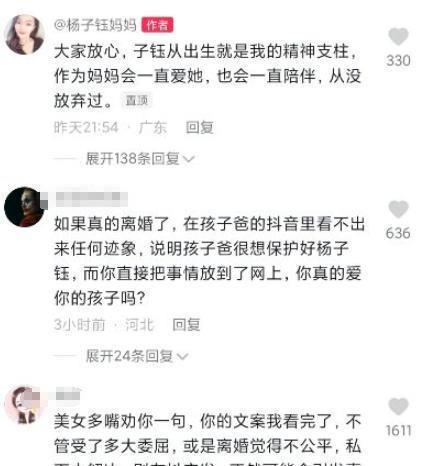Screen dimensions: 442x466
Task: Like the comment with 330 likes
Action: click(398, 36)
